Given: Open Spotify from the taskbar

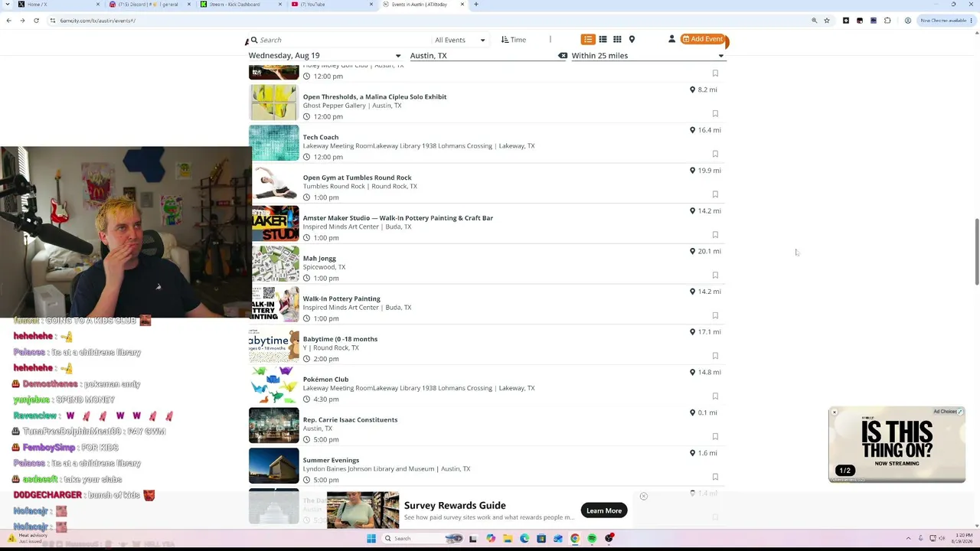Looking at the screenshot, I should coord(592,539).
